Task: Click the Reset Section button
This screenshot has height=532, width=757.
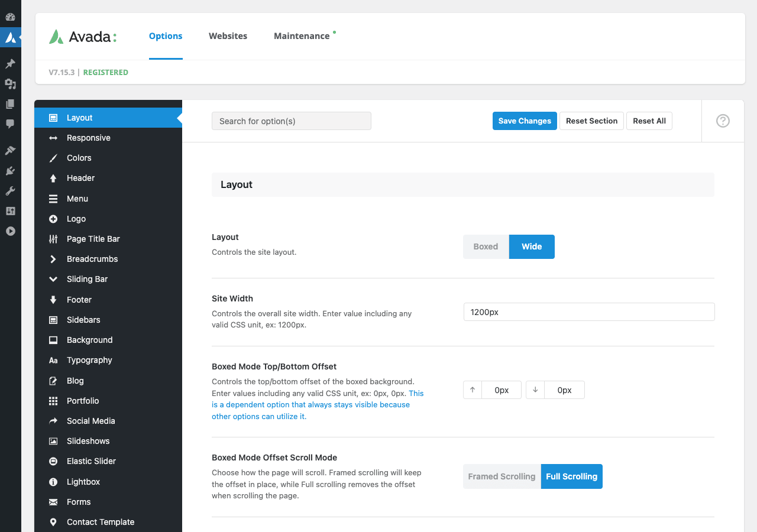Action: click(x=591, y=121)
